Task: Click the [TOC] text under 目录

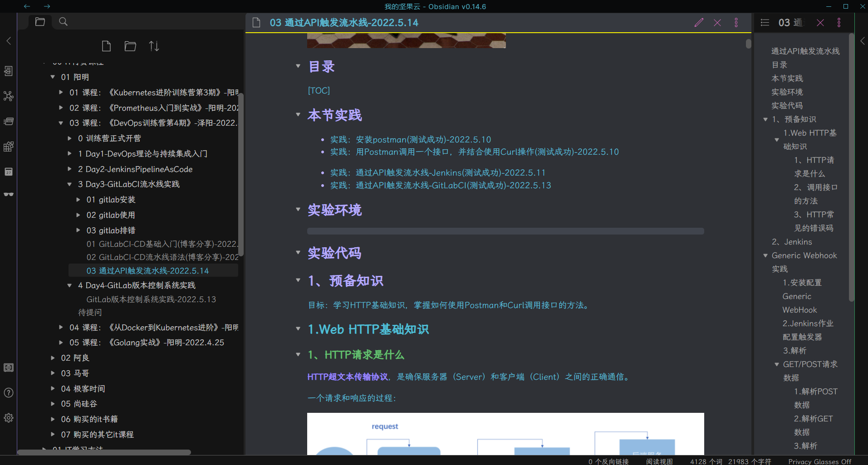Action: pos(319,91)
